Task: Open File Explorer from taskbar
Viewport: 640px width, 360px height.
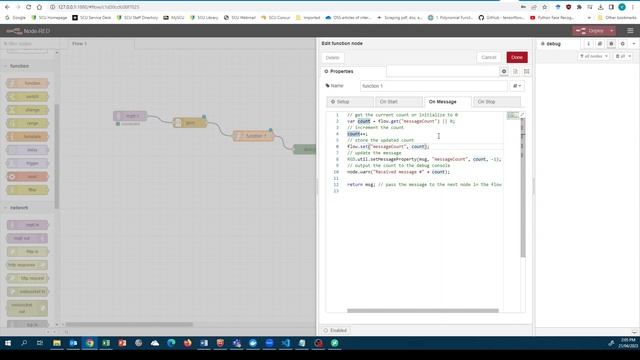Action: point(57,343)
